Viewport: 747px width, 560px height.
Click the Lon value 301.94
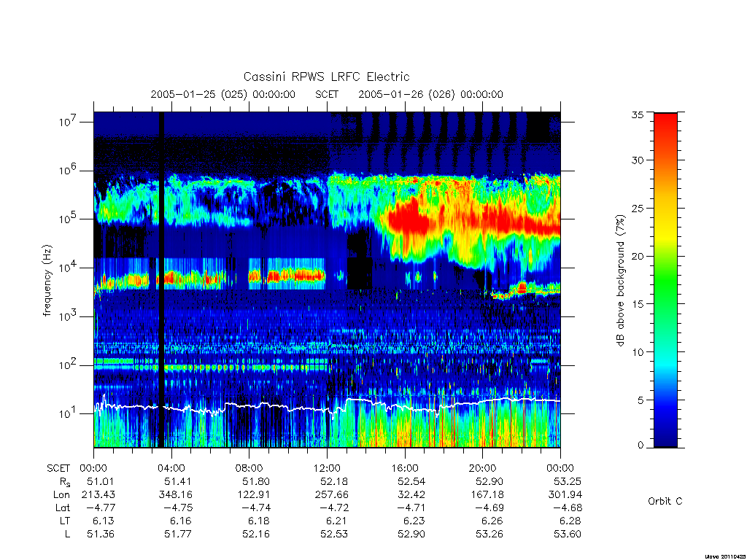[x=565, y=495]
